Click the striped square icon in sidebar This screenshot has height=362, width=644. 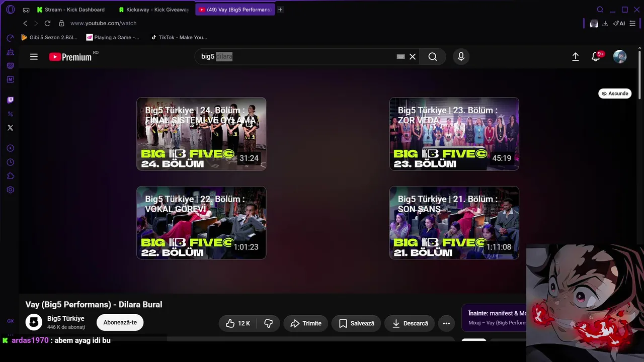10,66
